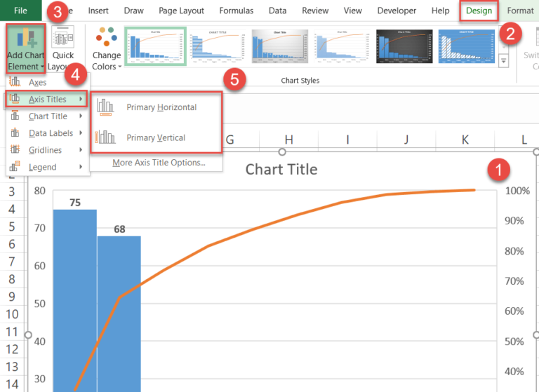Apply the second white striped-bar chart style
Screen dimensions: 539x392
pyautogui.click(x=218, y=46)
